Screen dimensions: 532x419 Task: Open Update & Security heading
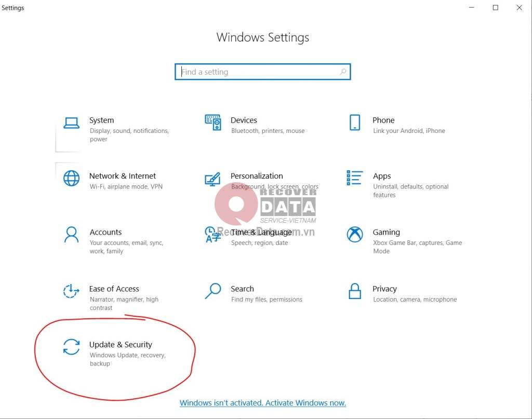point(121,345)
